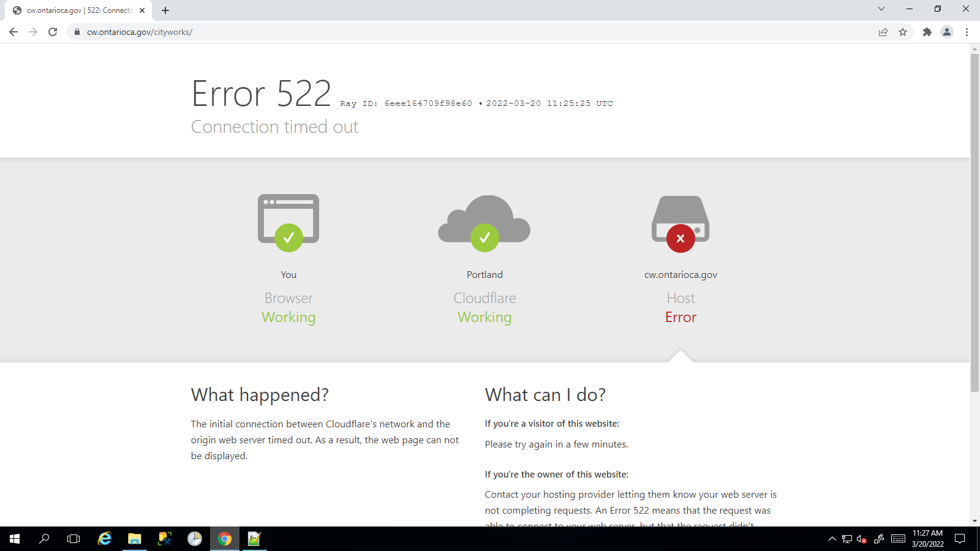Close the cw.ontarioca.gov tab
The height and width of the screenshot is (551, 980).
[x=142, y=10]
